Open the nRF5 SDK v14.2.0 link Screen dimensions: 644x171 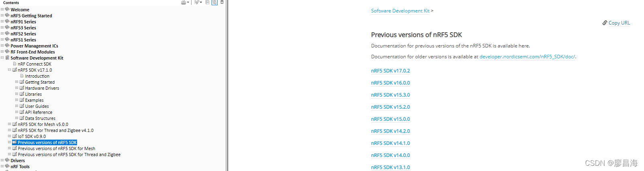pyautogui.click(x=390, y=131)
